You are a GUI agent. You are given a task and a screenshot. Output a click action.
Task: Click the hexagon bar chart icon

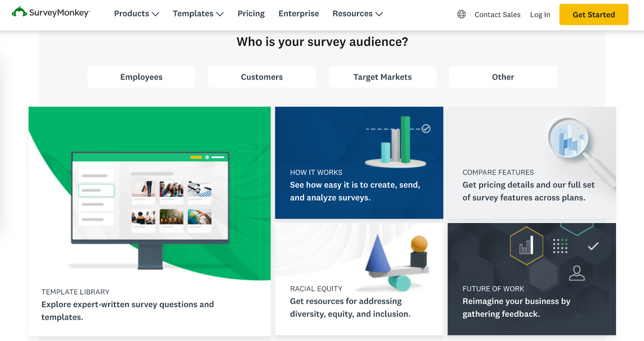(526, 246)
